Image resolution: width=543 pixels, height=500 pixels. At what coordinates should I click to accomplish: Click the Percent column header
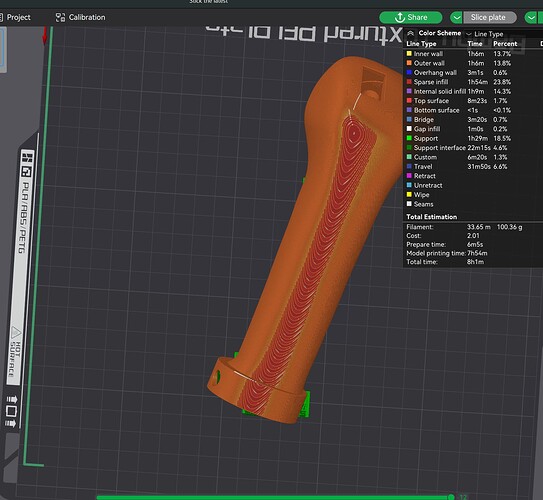tap(505, 44)
